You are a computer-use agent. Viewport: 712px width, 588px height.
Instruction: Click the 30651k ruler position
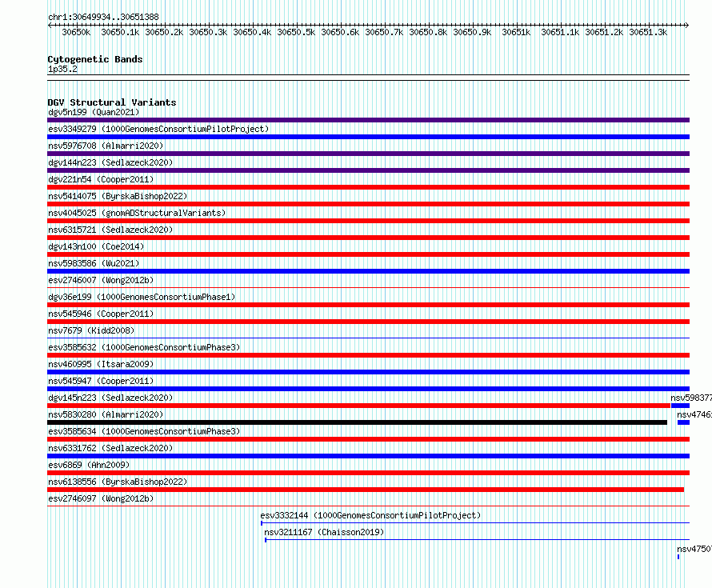click(516, 32)
